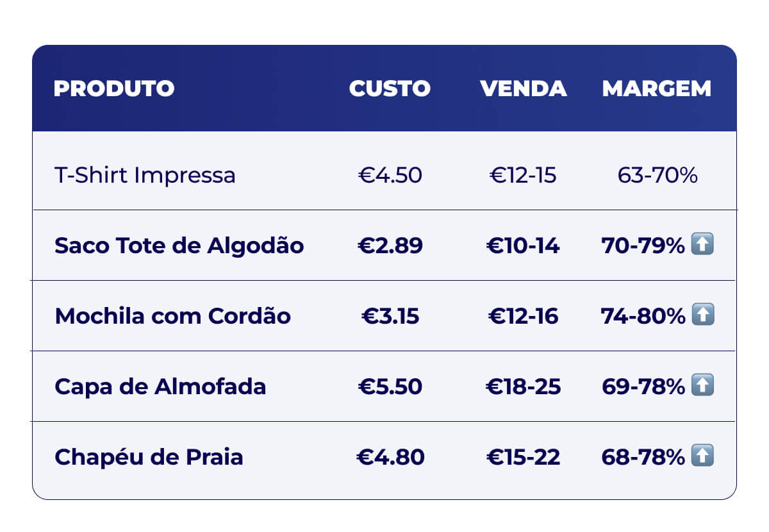Click the up-arrow icon beside 70-79% margin
This screenshot has width=769, height=532.
pos(702,244)
